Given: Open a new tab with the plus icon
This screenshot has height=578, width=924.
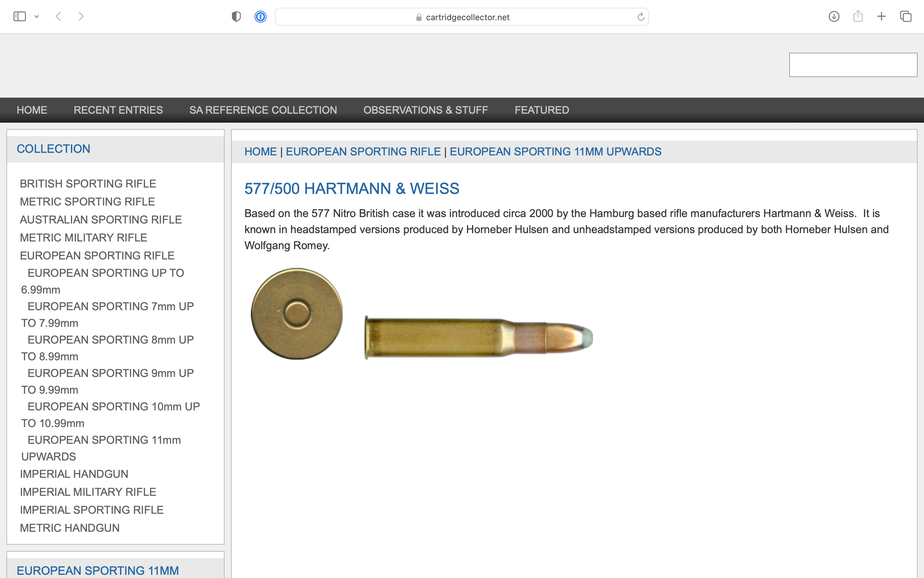Looking at the screenshot, I should (x=881, y=16).
